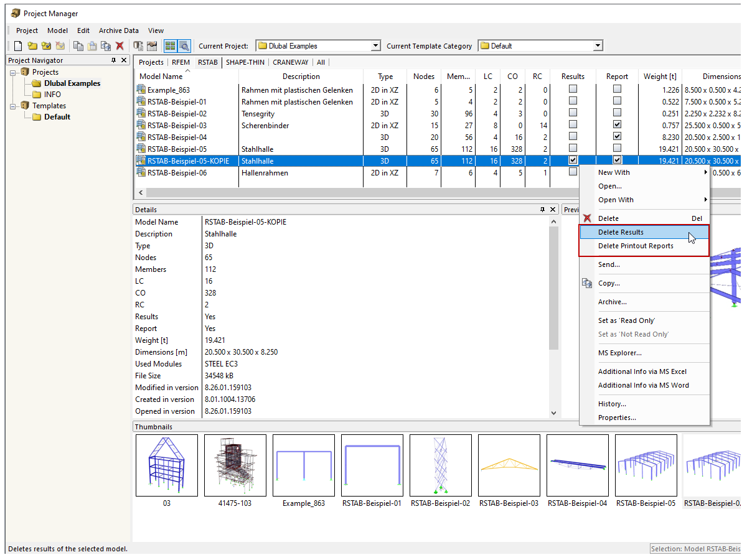Select the copy toolbar icon
This screenshot has width=747, height=560.
click(78, 45)
